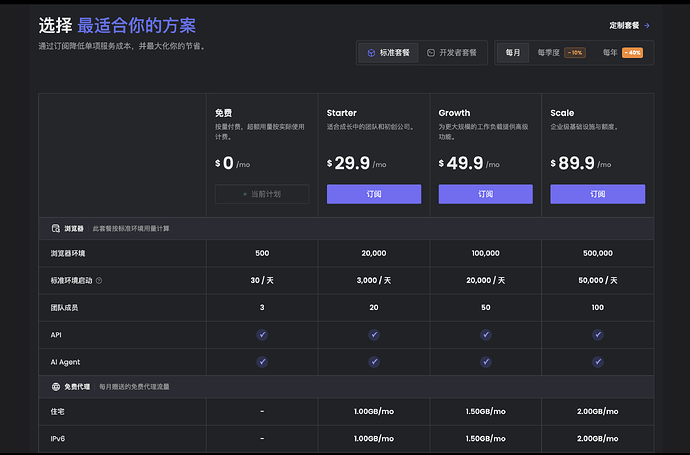This screenshot has width=690, height=455.
Task: Click the 100,000 browser environments cell
Action: click(x=486, y=253)
